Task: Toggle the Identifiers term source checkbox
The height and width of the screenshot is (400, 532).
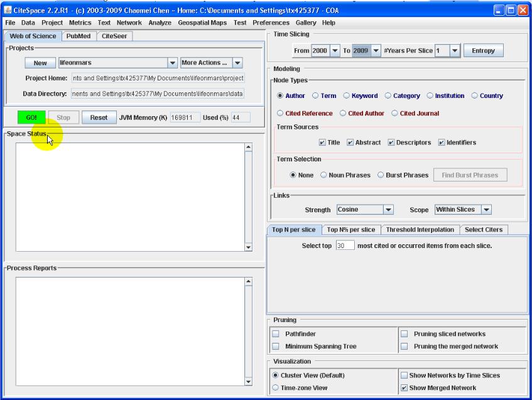Action: coord(442,143)
